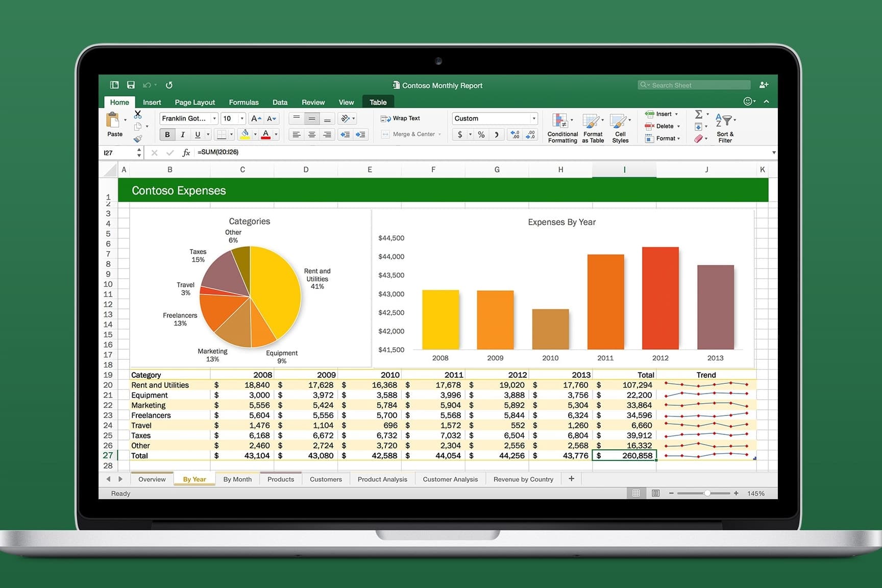This screenshot has height=588, width=882.
Task: Apply the Comma style icon
Action: (x=496, y=135)
